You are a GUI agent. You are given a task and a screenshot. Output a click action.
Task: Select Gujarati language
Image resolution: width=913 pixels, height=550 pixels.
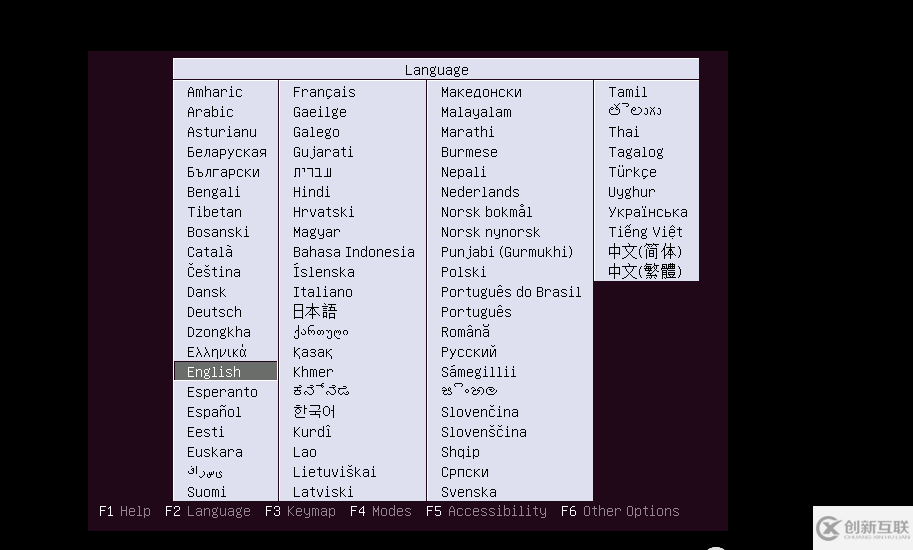coord(323,152)
